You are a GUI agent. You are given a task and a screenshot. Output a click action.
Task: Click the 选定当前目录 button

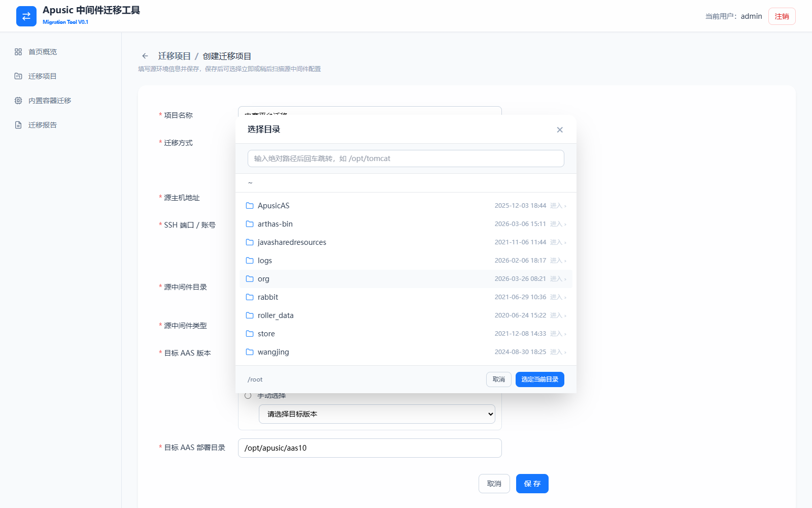click(540, 379)
